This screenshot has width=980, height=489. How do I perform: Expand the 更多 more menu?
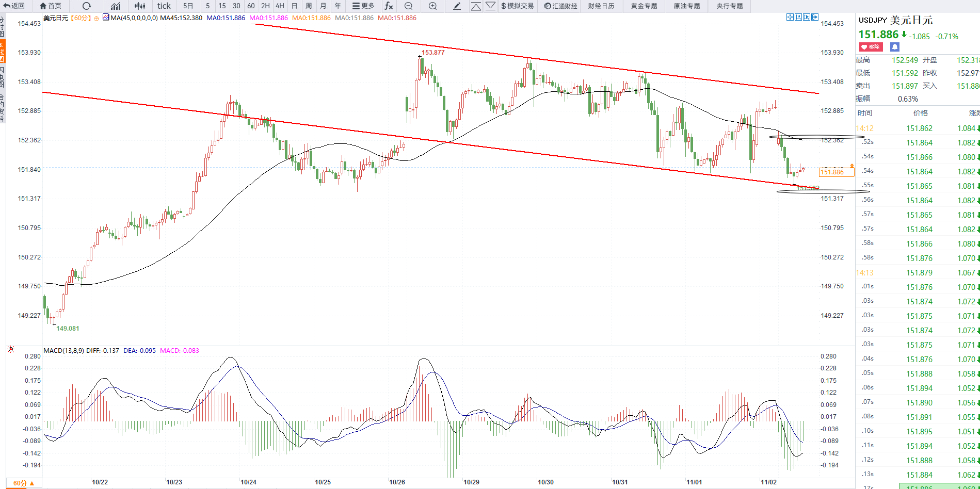coord(363,6)
